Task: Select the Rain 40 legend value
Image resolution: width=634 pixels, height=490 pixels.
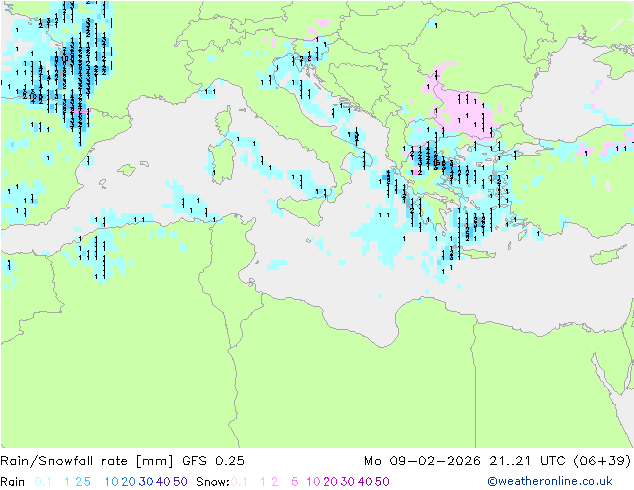Action: tap(163, 482)
